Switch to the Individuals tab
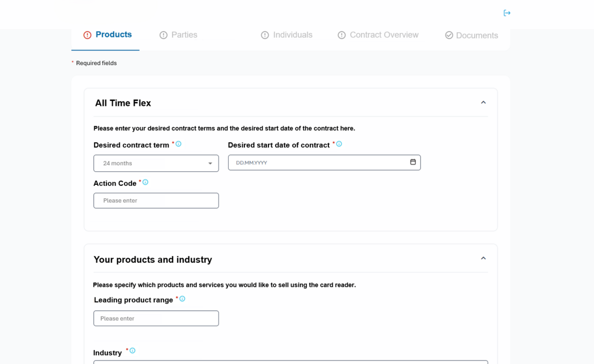Image resolution: width=594 pixels, height=364 pixels. coord(293,35)
